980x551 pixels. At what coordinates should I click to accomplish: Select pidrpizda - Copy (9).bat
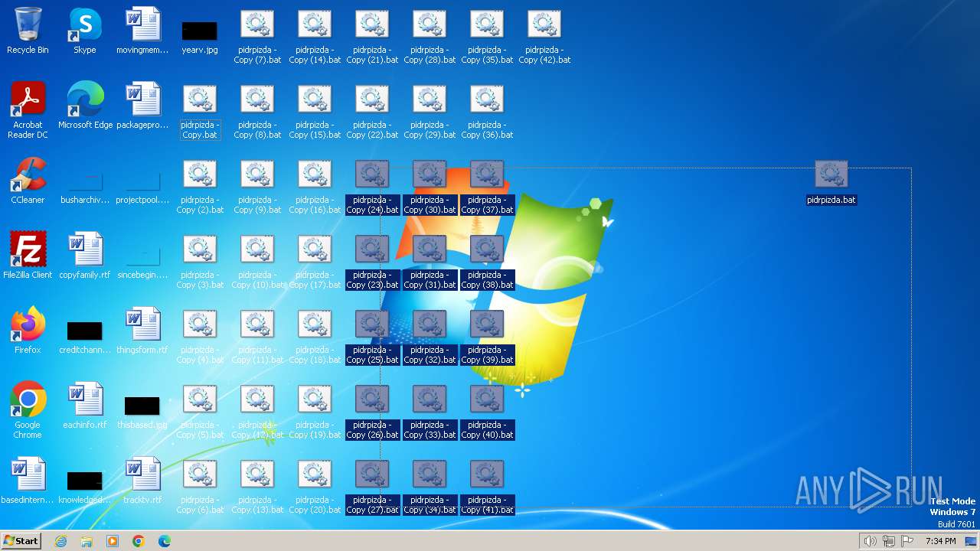[257, 186]
